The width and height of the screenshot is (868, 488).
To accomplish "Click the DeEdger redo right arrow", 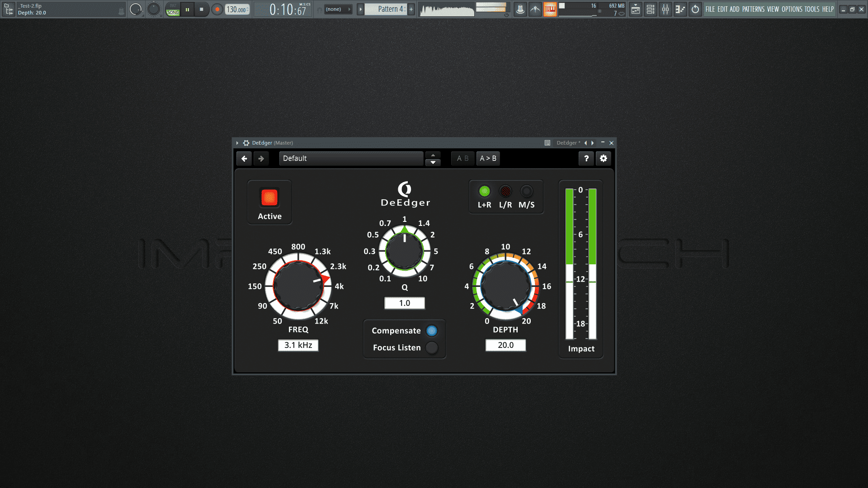I will pyautogui.click(x=261, y=159).
